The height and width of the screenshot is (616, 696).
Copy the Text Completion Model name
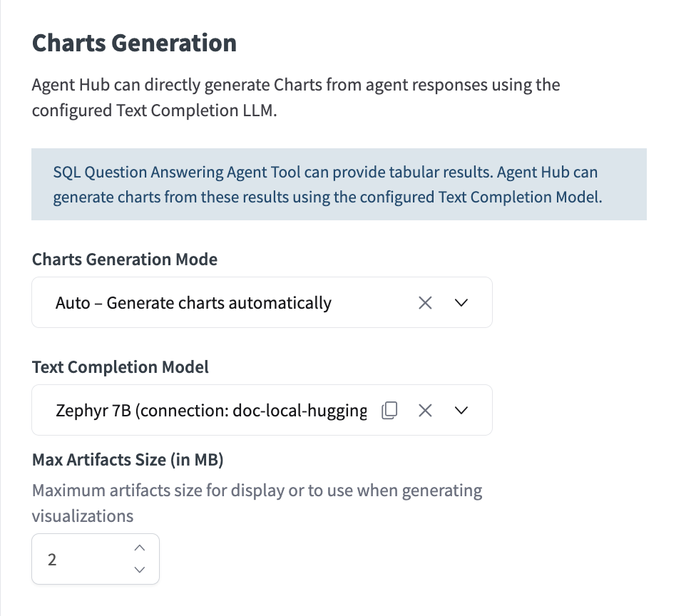click(x=389, y=410)
